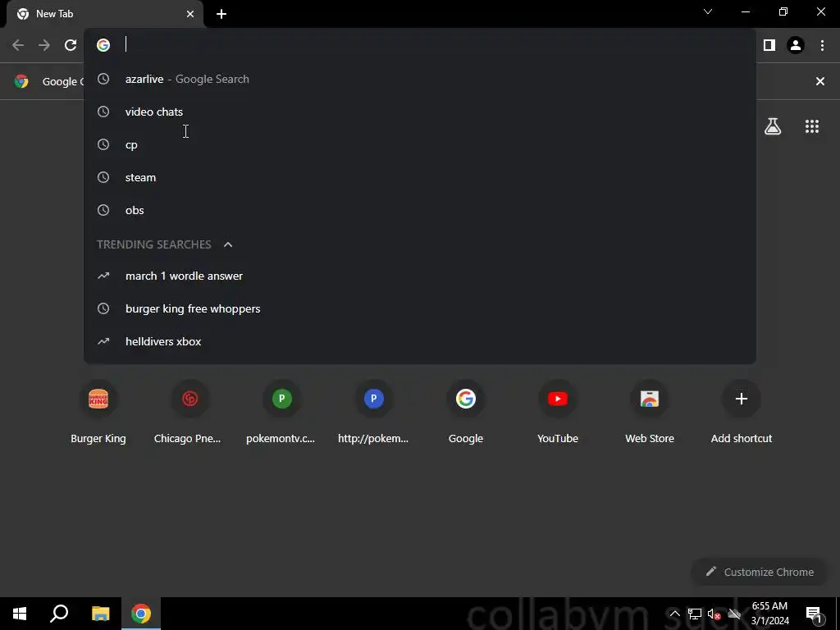Open a new tab with plus button
840x630 pixels.
click(x=221, y=14)
